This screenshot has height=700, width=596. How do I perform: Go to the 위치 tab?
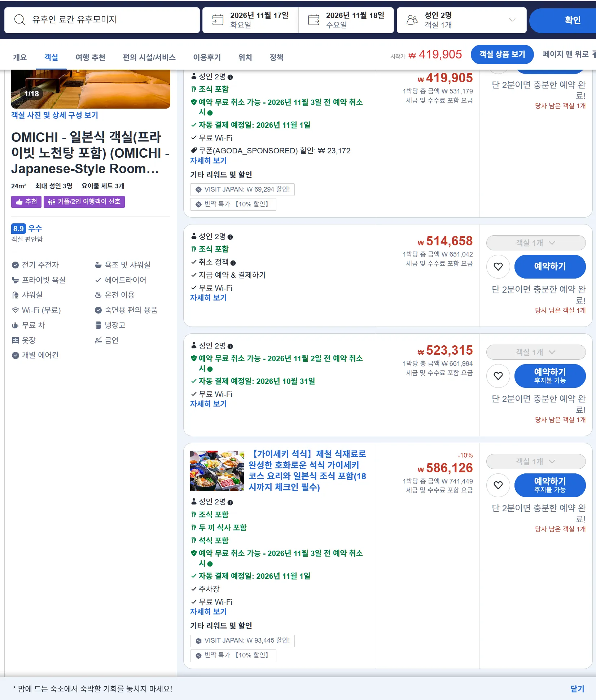point(245,57)
